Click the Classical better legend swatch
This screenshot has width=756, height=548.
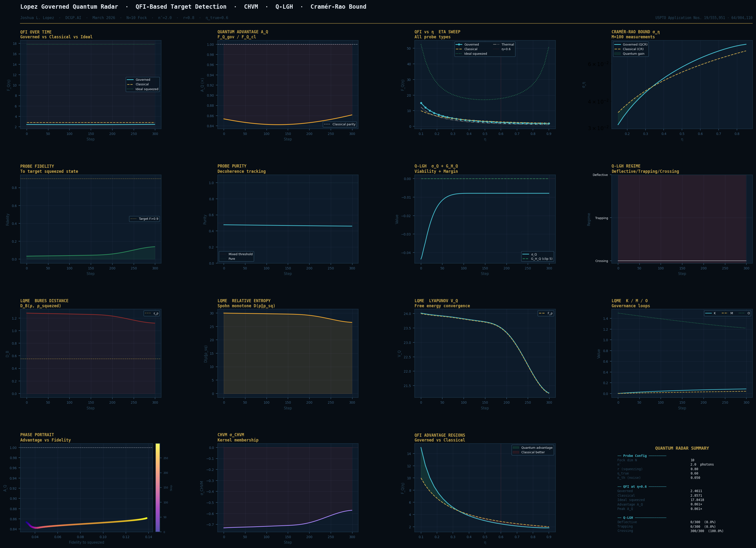coord(516,452)
